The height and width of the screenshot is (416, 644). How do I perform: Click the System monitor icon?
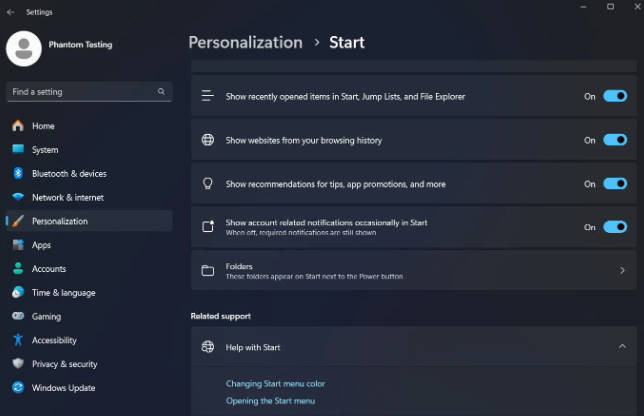(x=18, y=149)
